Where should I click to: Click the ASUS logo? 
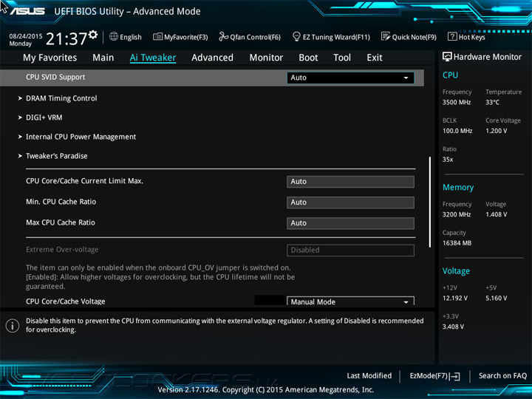coord(27,11)
